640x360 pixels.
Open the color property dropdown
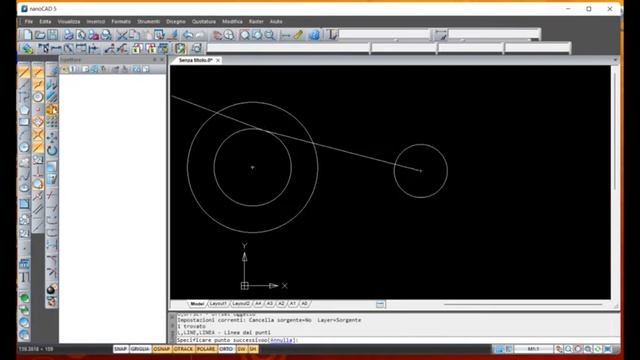pyautogui.click(x=404, y=49)
